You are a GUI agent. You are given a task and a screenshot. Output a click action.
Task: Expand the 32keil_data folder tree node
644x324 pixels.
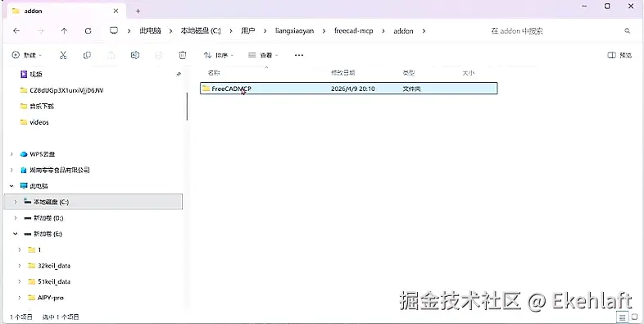(x=20, y=266)
